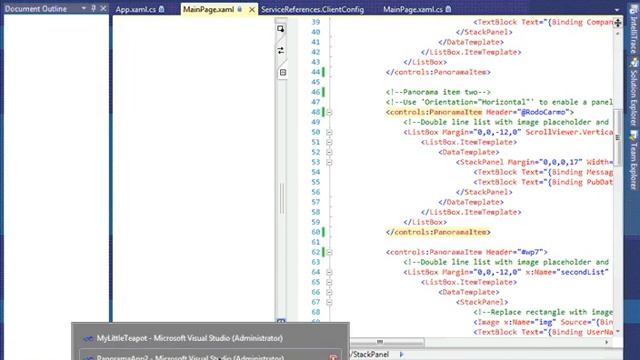This screenshot has height=360, width=640.
Task: Click the StackPanel breadcrumb in tag navigator
Action: pos(370,354)
